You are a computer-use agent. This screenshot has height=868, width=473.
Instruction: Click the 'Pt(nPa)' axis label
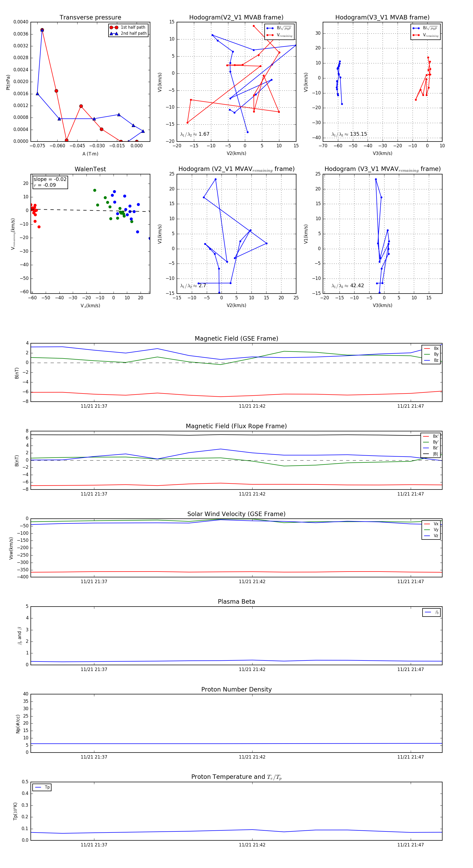point(8,82)
